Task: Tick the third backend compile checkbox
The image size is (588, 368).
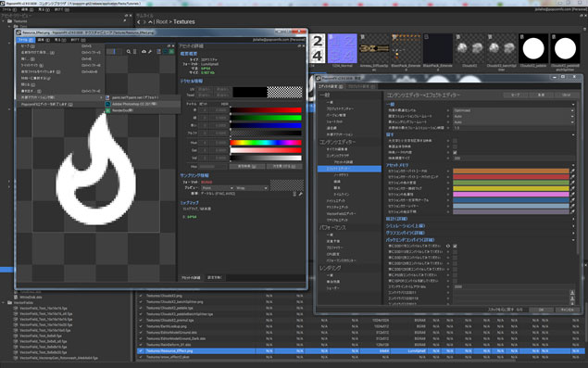Action: click(455, 258)
